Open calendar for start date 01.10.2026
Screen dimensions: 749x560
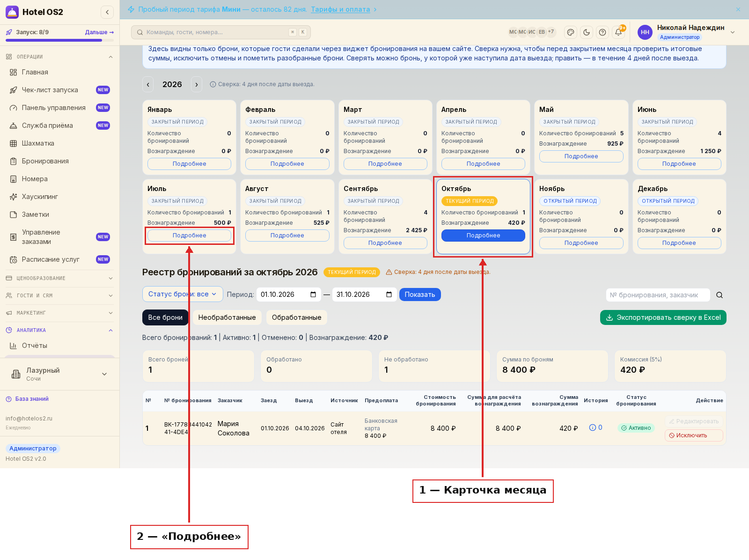tap(313, 295)
